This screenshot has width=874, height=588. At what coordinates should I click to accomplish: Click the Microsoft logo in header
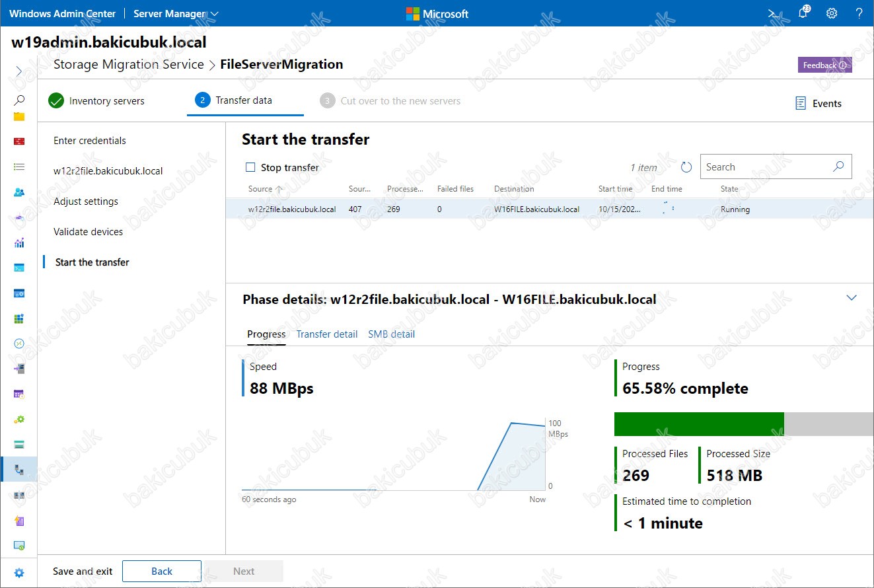(x=437, y=13)
